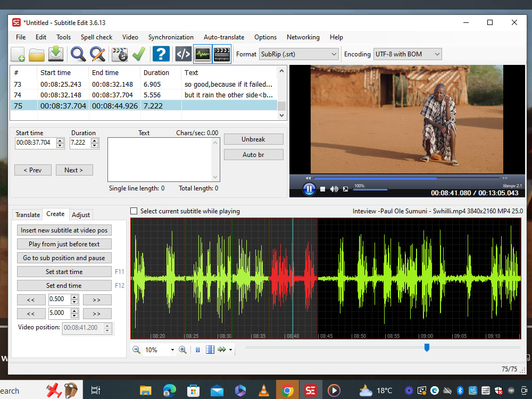Screen dimensions: 532x399
Task: Open the Spell check menu
Action: click(x=96, y=37)
